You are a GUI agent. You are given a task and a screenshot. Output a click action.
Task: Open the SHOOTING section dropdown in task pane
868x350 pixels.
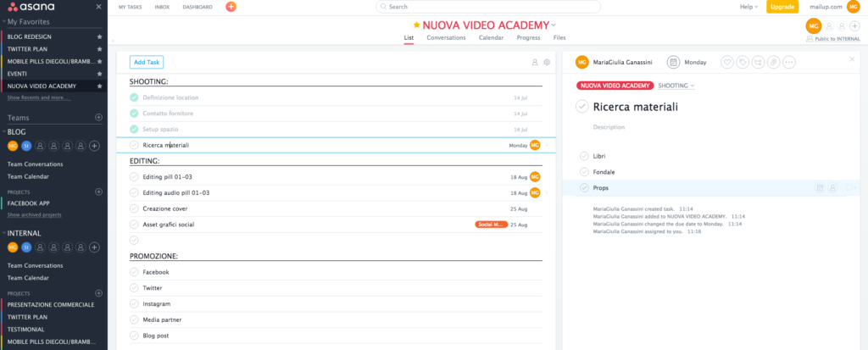coord(676,86)
